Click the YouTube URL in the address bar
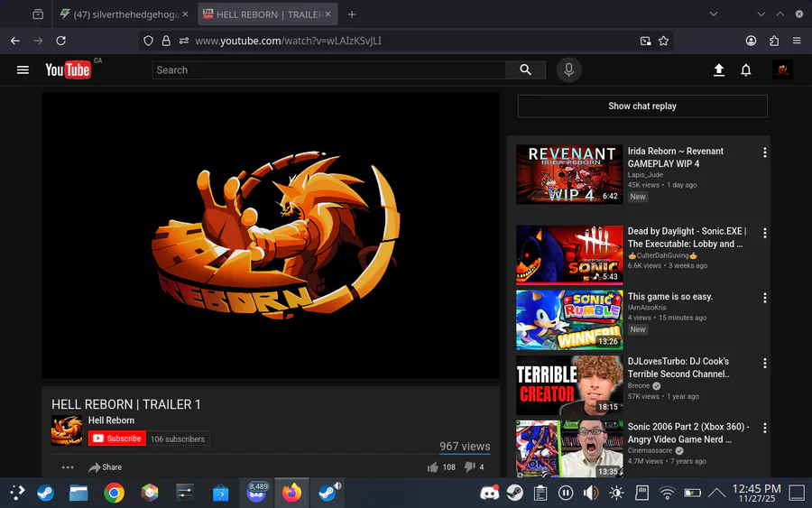This screenshot has height=508, width=812. tap(288, 41)
